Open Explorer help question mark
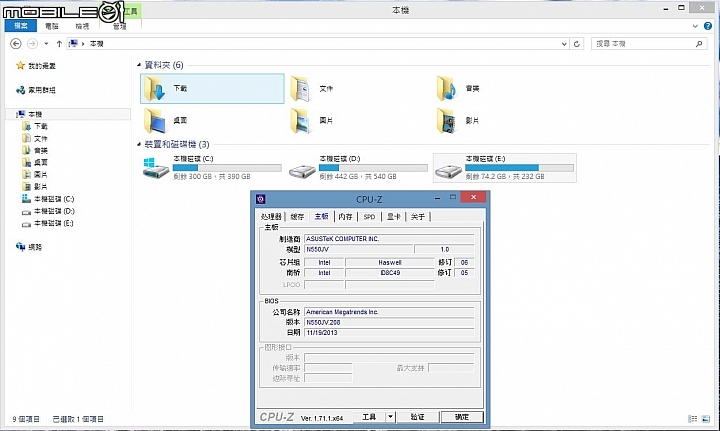 tap(708, 26)
